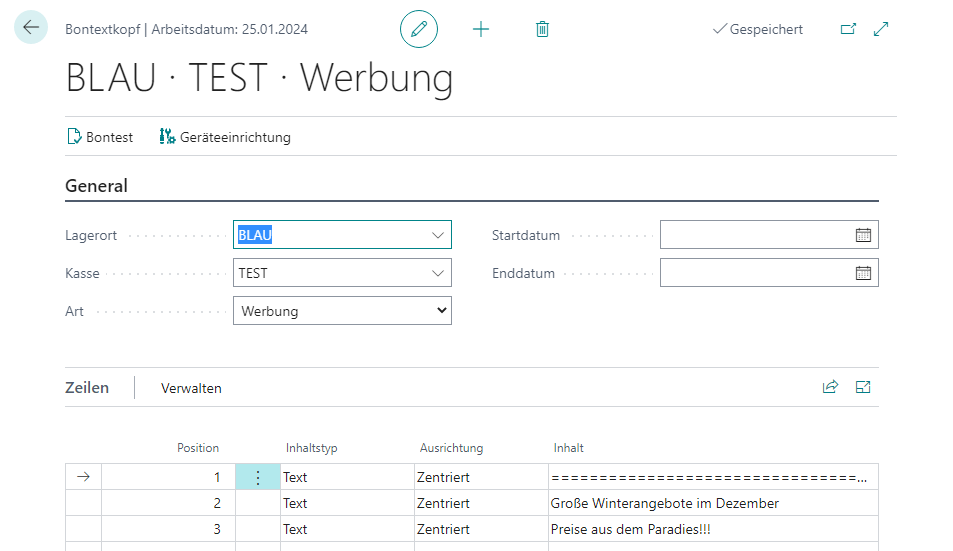Open page in new window icon

848,29
